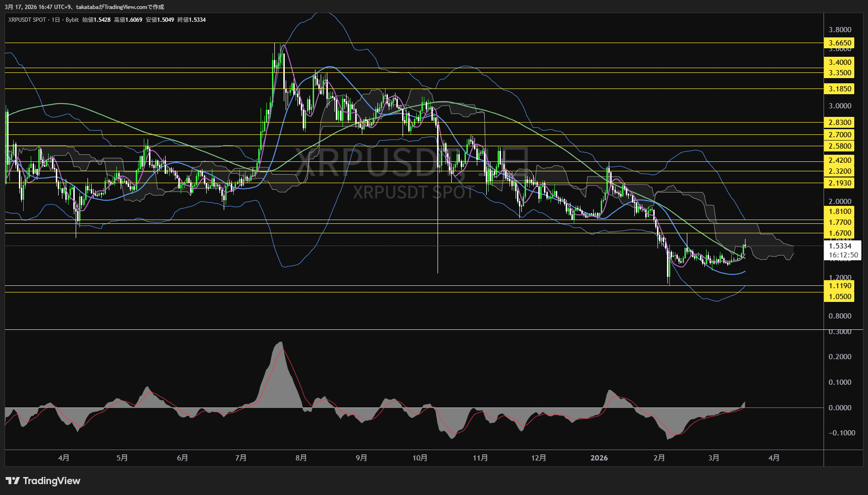Viewport: 868px width, 495px height.
Task: Click the 12月 label on time axis
Action: click(x=538, y=458)
